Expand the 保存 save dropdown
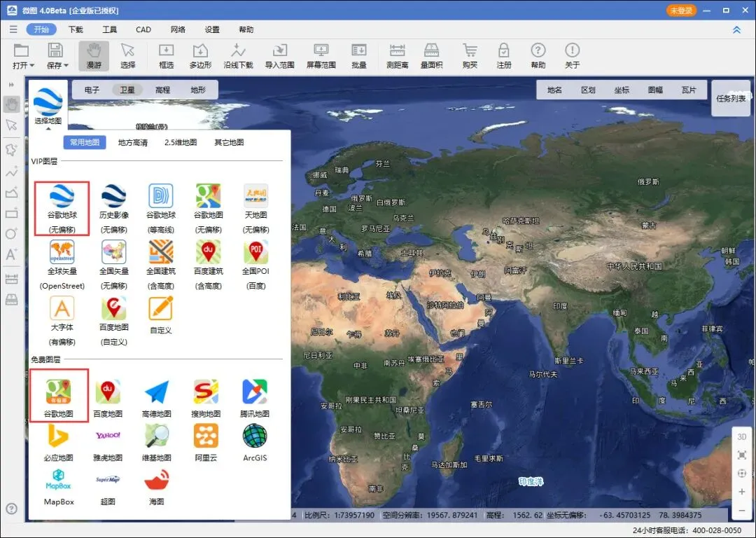The height and width of the screenshot is (538, 756). pos(66,65)
